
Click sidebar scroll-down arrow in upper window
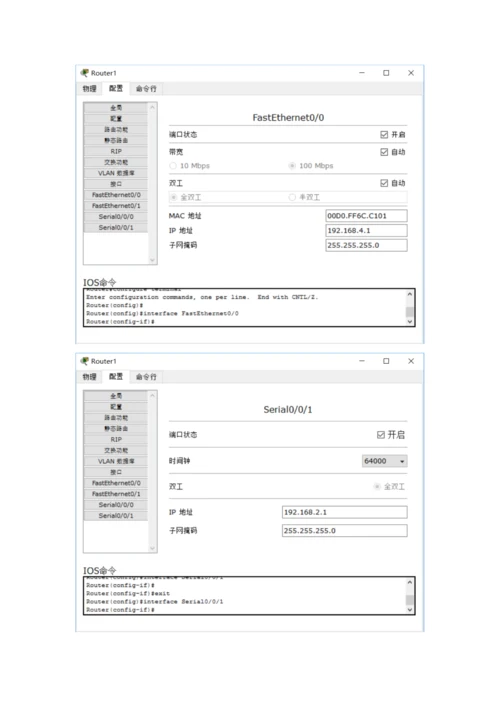click(152, 260)
